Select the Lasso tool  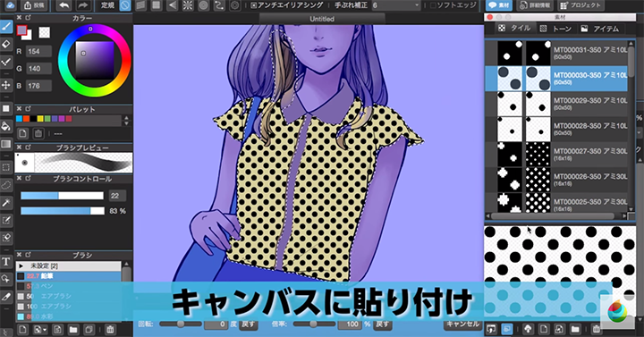click(6, 185)
